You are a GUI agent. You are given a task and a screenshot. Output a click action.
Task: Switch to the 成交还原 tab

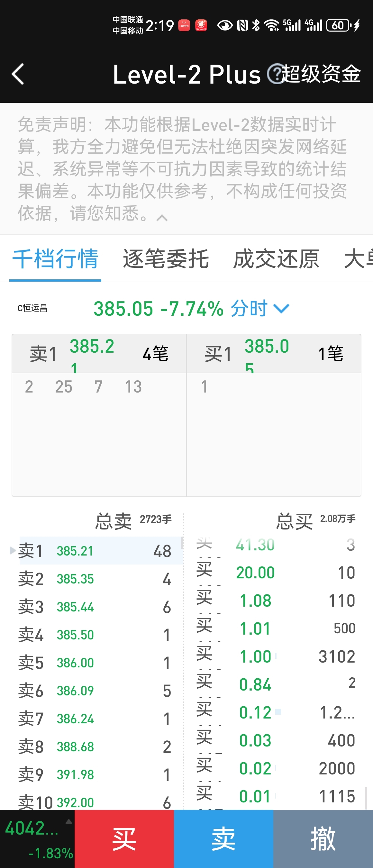point(276,259)
